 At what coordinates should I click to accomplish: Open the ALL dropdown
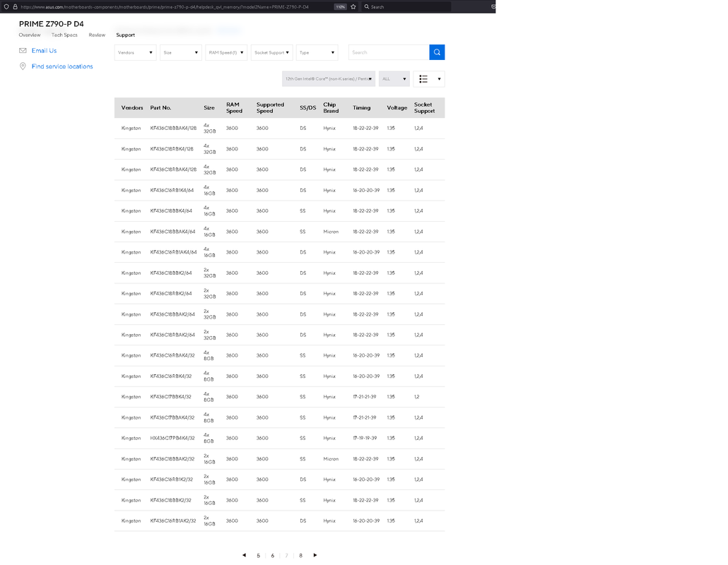[394, 79]
